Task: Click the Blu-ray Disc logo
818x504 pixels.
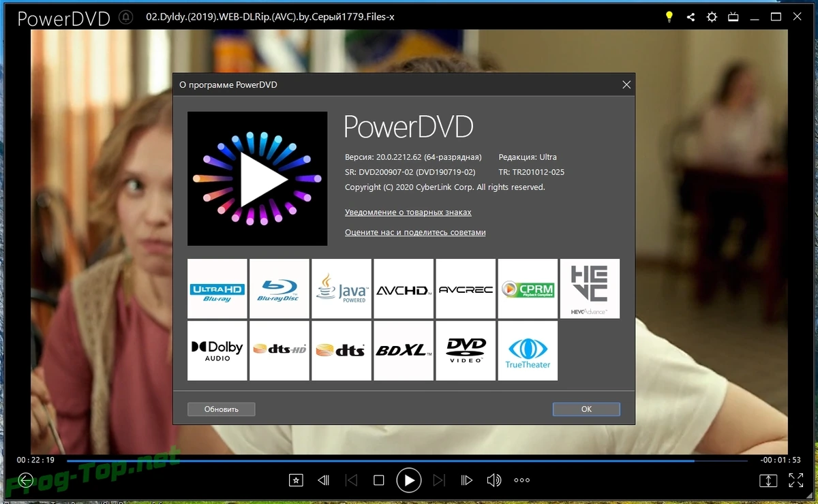Action: tap(279, 289)
